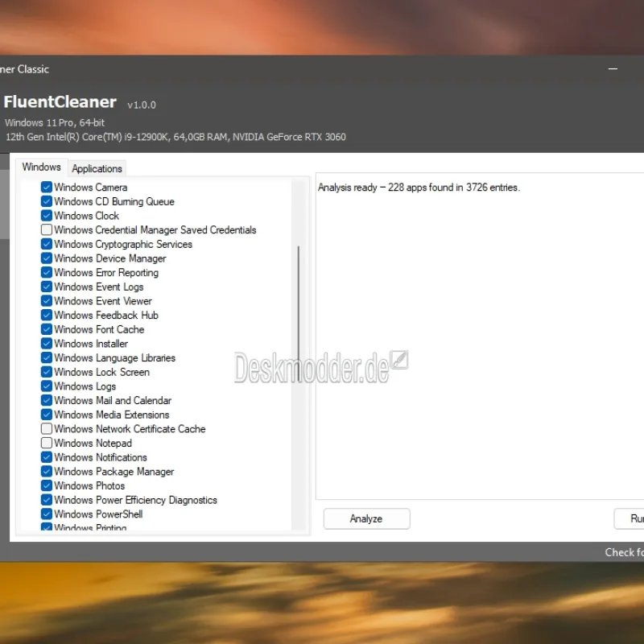Screen dimensions: 644x644
Task: Toggle Windows Mail and Calendar checkbox
Action: point(47,400)
